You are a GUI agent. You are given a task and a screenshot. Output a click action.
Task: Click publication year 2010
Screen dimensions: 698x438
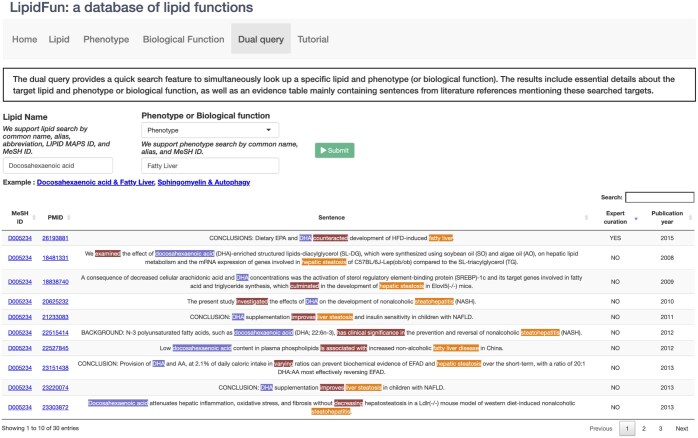667,301
